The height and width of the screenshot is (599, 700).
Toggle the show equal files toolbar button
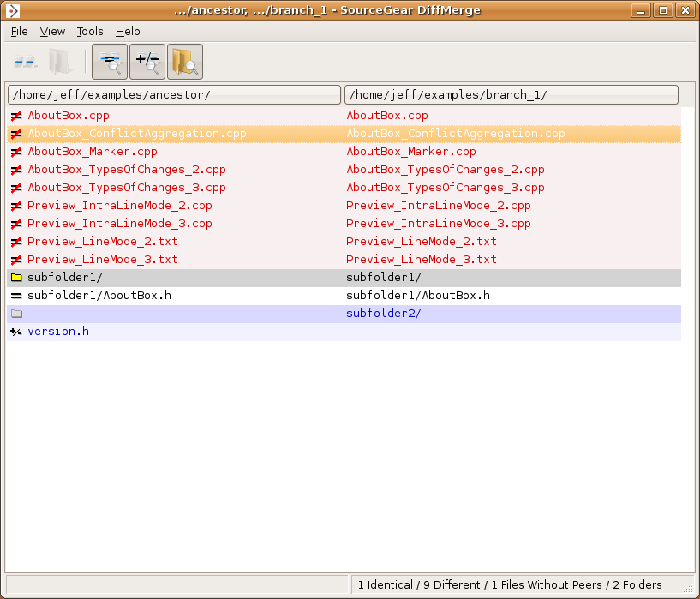[110, 62]
